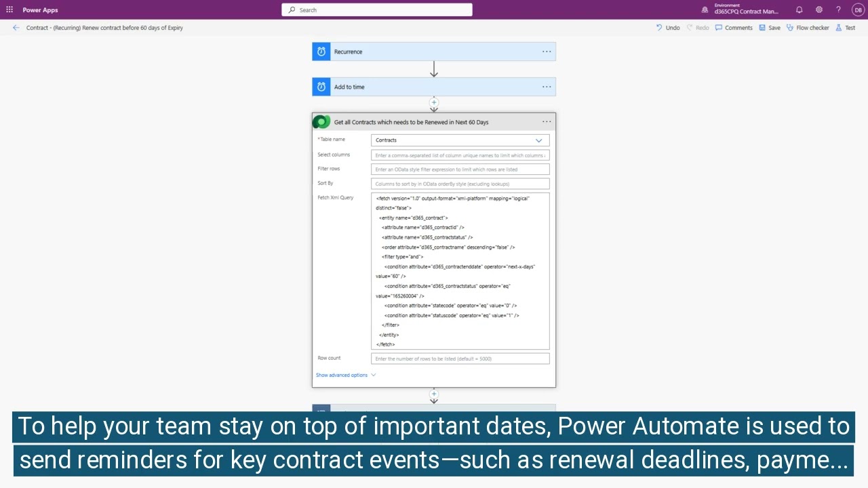Click the Redo button
The width and height of the screenshot is (868, 488).
(x=698, y=28)
